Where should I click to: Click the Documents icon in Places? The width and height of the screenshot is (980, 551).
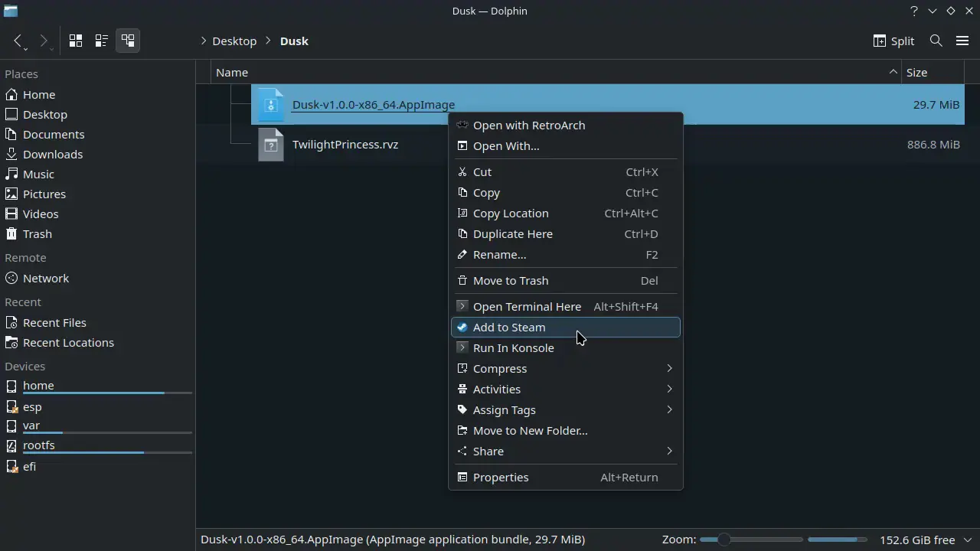click(11, 134)
